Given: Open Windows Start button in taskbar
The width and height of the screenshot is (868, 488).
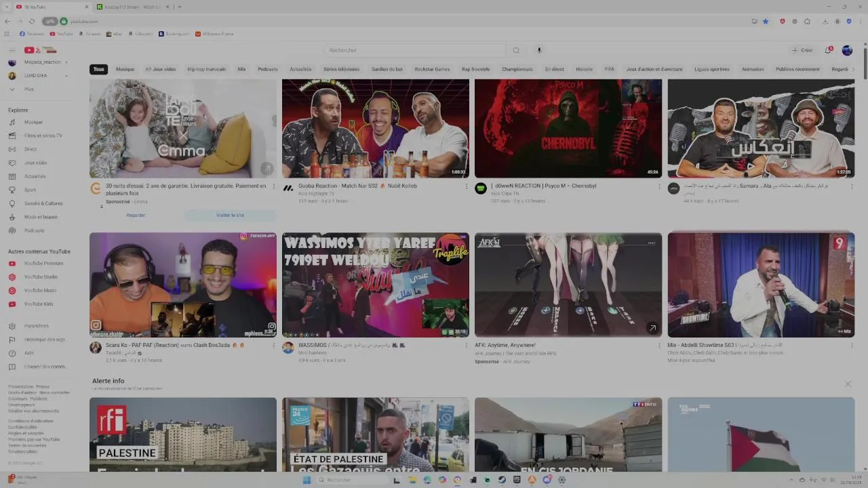Looking at the screenshot, I should point(307,480).
